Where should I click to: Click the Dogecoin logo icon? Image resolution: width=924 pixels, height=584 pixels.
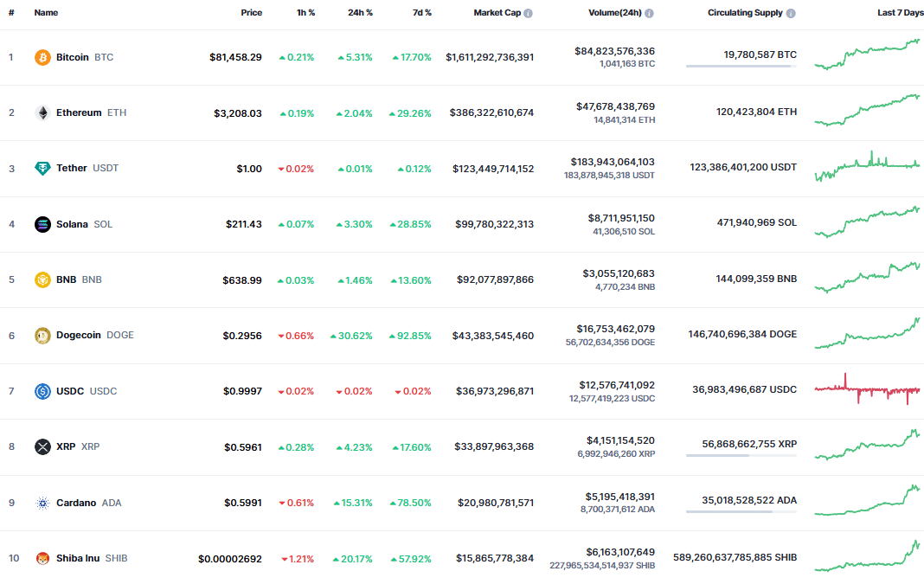[x=42, y=336]
